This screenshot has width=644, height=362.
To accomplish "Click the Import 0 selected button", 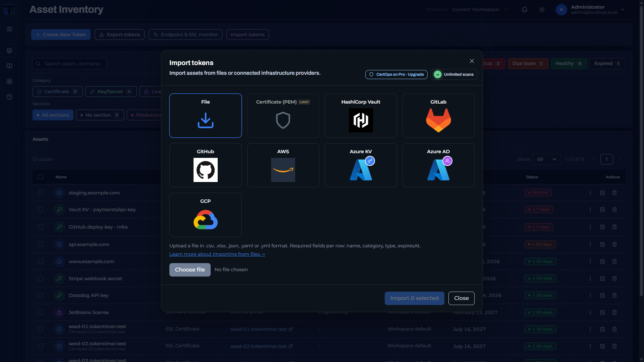I will click(x=414, y=298).
